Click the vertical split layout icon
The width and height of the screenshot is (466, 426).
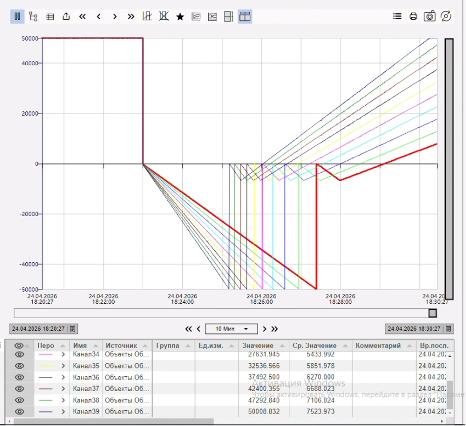pyautogui.click(x=229, y=16)
